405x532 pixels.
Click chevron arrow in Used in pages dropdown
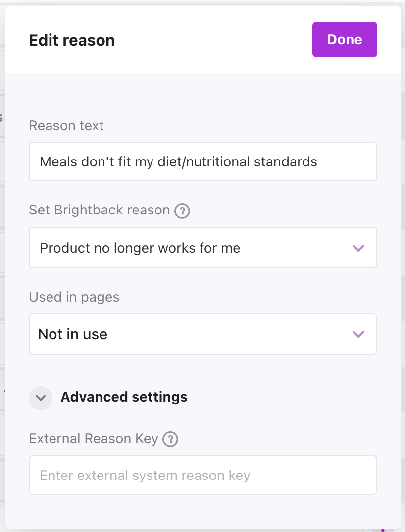pyautogui.click(x=358, y=334)
